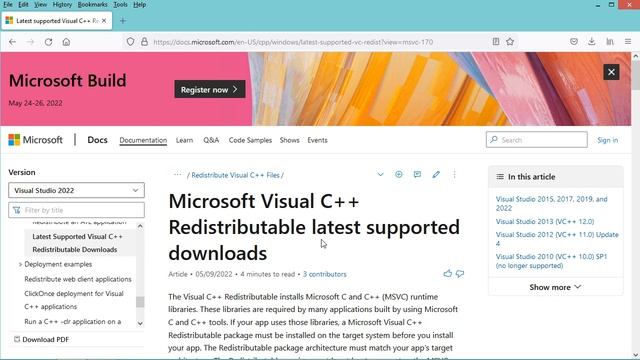This screenshot has height=360, width=640.
Task: Open the View menu
Action: (40, 4)
